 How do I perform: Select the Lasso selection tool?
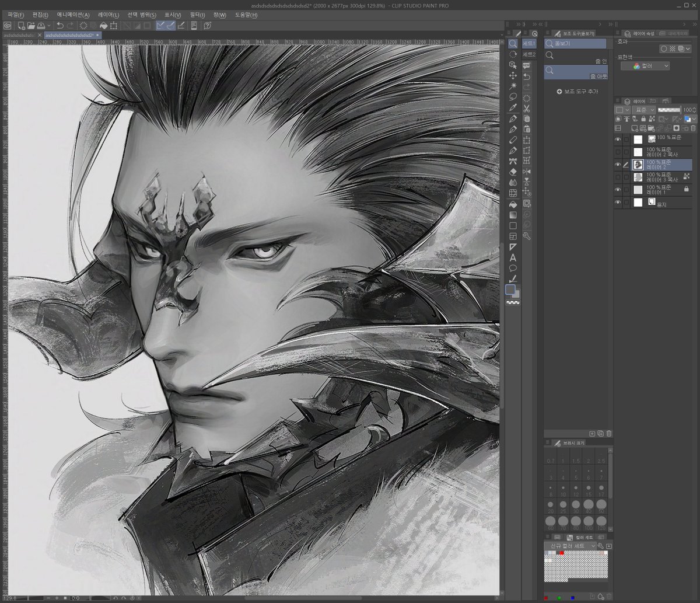tap(513, 96)
